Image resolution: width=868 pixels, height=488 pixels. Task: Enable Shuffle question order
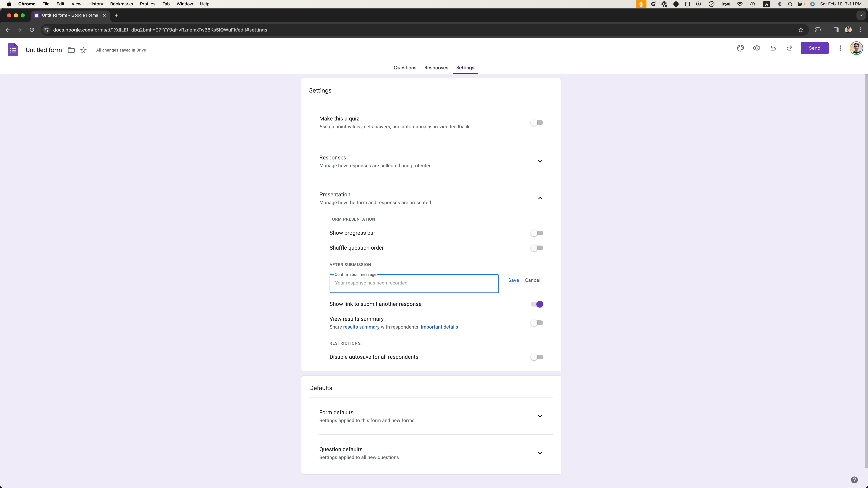click(x=537, y=248)
